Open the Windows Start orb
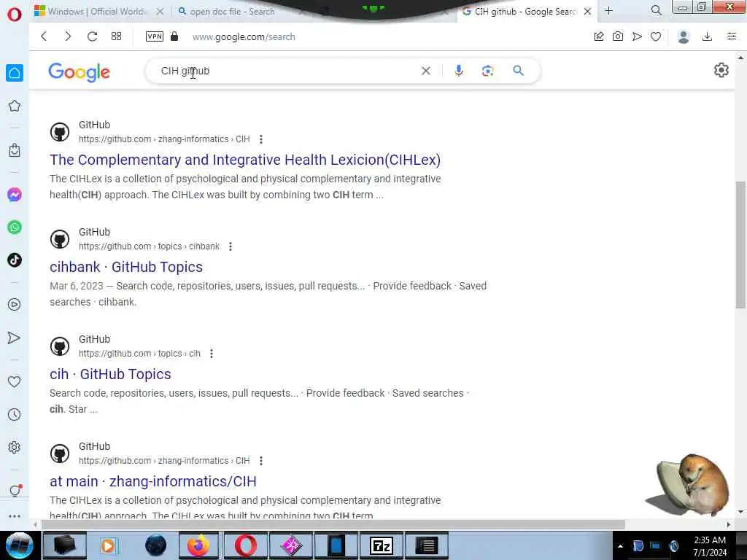 click(x=19, y=545)
